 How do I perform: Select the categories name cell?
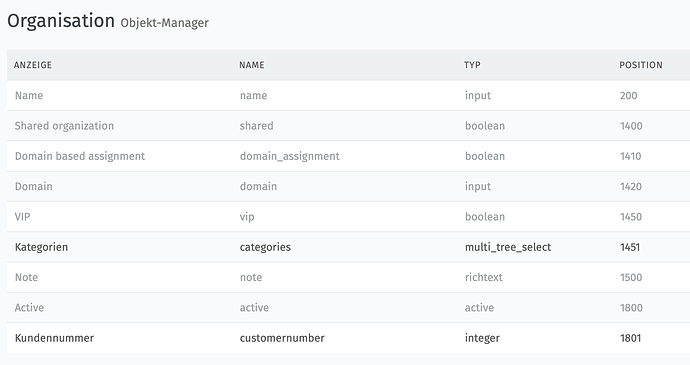[x=265, y=247]
